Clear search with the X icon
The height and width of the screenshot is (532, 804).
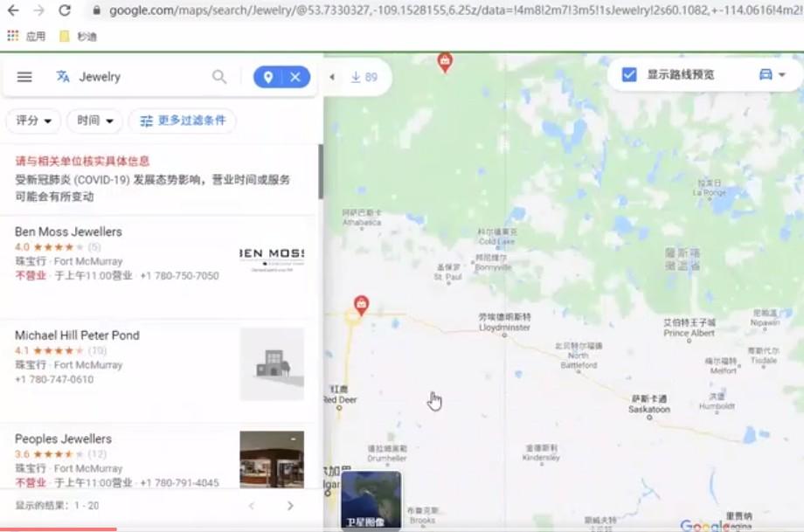[x=295, y=77]
